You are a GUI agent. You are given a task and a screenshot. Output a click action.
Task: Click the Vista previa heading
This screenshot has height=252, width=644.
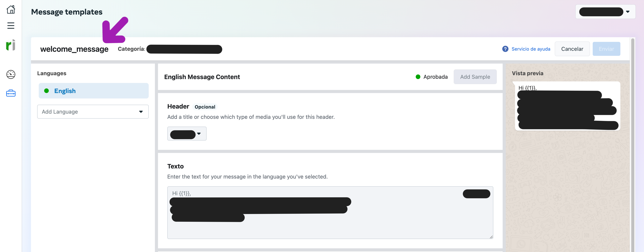coord(527,73)
